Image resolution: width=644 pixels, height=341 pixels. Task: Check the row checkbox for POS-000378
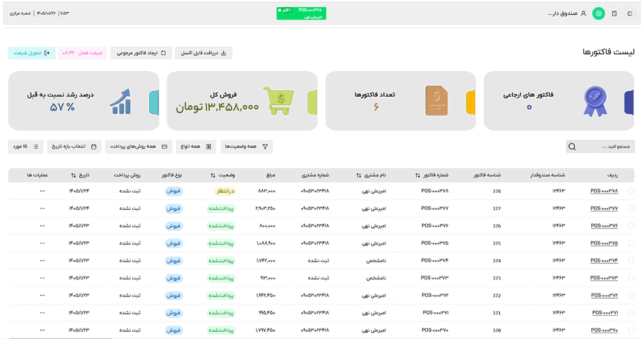pos(631,191)
